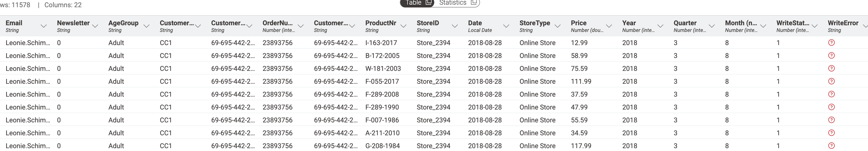
Task: Switch to the Statistics tab
Action: [x=453, y=3]
